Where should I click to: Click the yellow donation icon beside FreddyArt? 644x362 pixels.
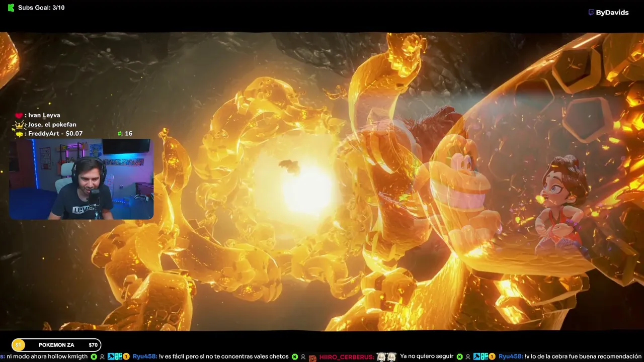click(19, 134)
